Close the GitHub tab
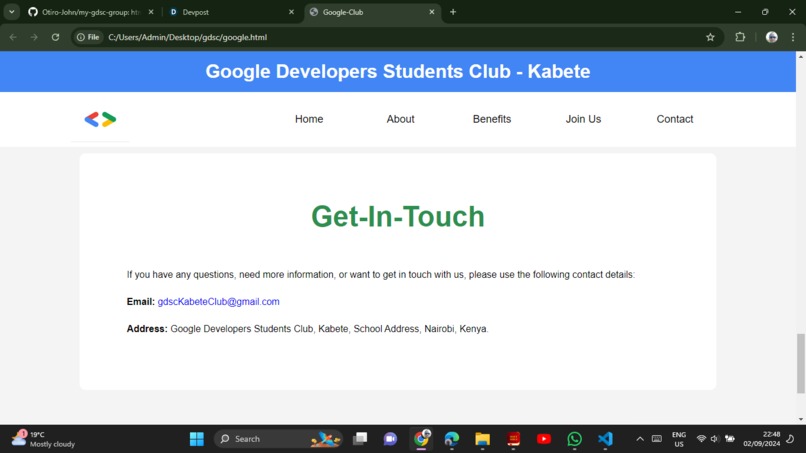The width and height of the screenshot is (806, 453). pyautogui.click(x=151, y=12)
